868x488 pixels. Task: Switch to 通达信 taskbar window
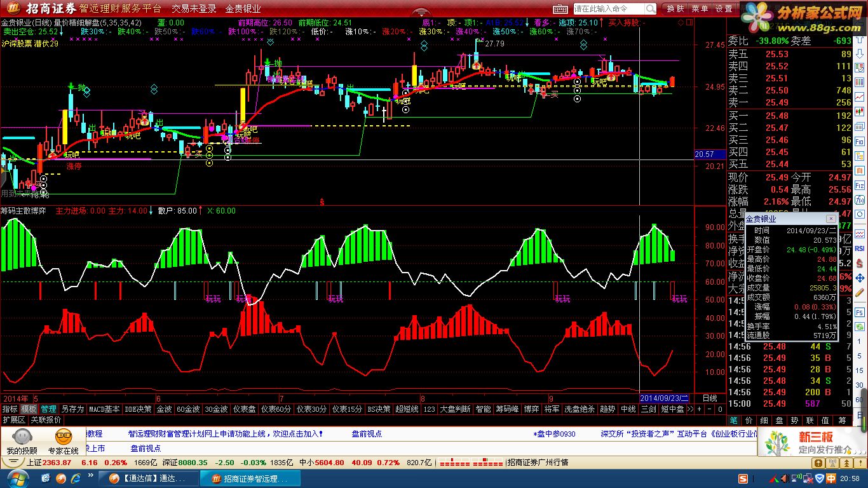(x=150, y=478)
